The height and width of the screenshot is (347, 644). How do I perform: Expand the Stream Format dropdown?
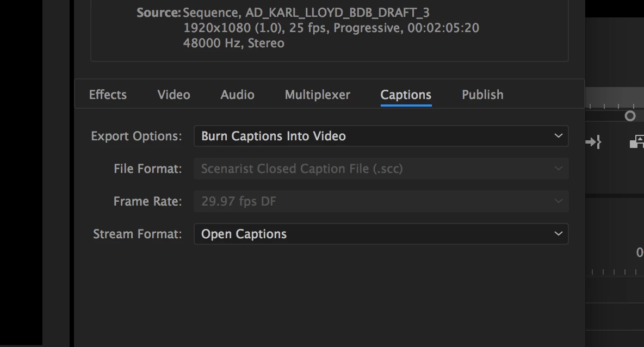(x=381, y=234)
